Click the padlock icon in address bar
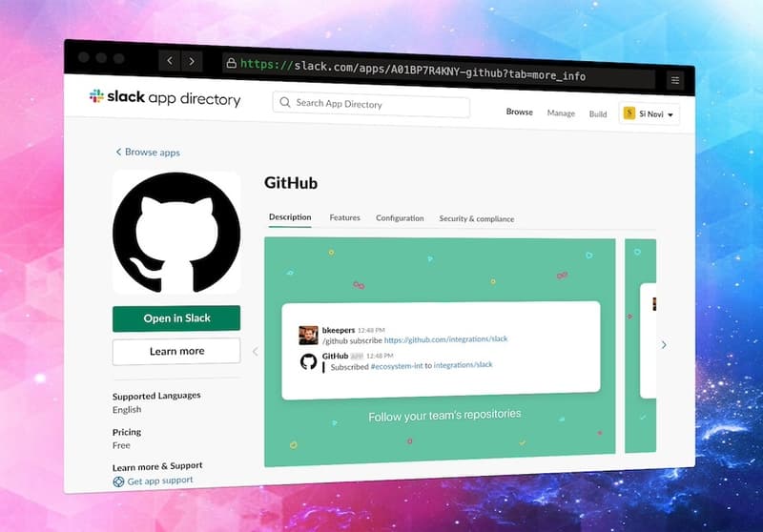763x532 pixels. (x=231, y=63)
